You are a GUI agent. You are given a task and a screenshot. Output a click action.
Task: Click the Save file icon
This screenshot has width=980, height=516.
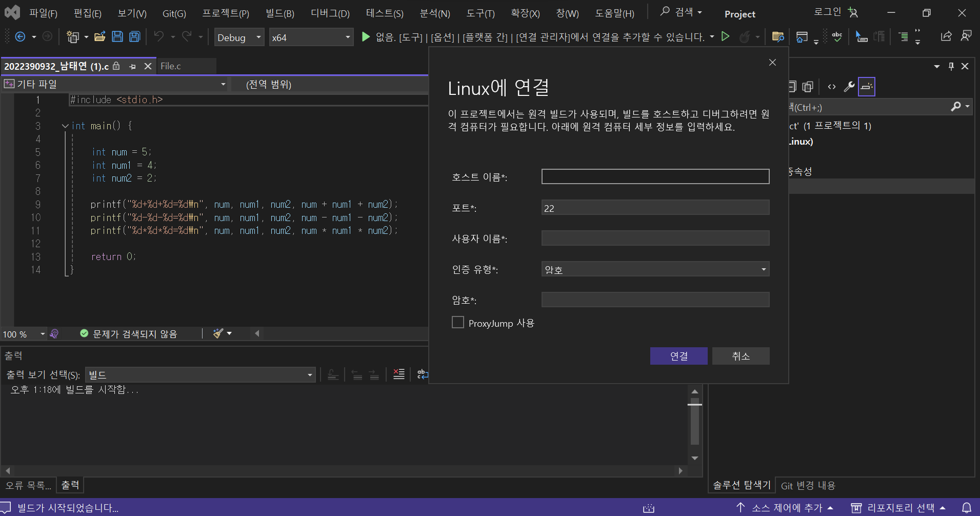[x=117, y=36]
